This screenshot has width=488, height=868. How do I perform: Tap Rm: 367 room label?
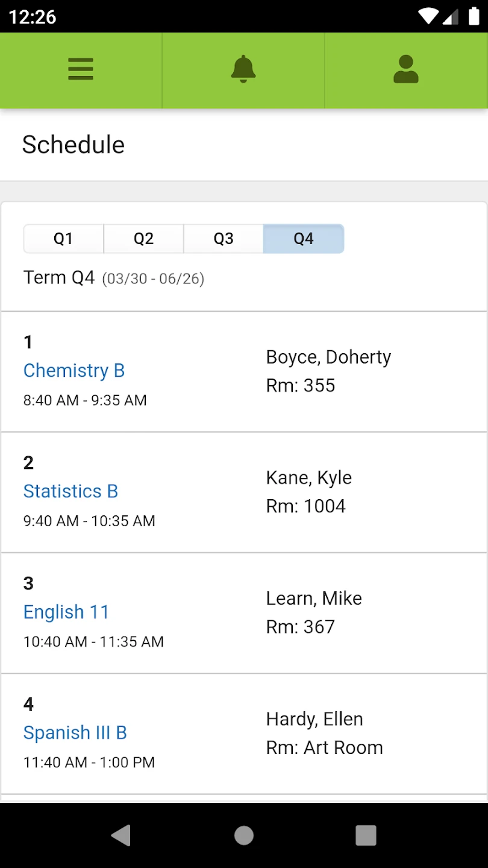300,626
